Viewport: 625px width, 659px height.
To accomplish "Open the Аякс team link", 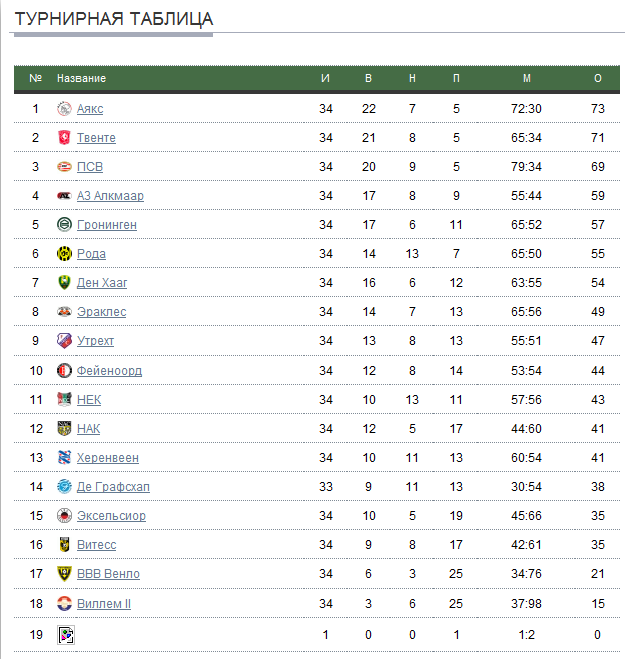I will point(90,109).
